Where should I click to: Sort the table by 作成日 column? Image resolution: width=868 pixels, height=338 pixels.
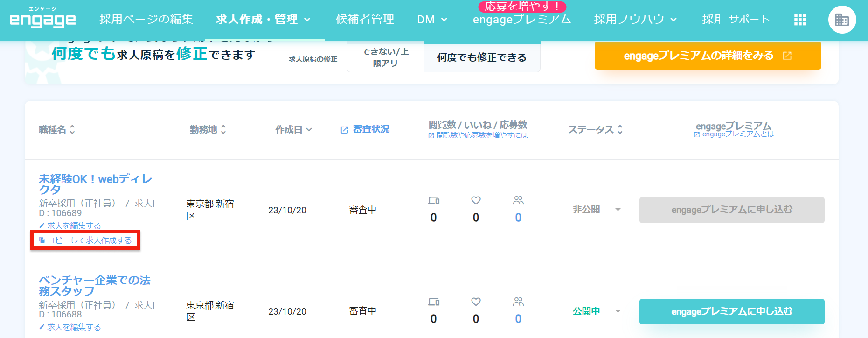294,129
